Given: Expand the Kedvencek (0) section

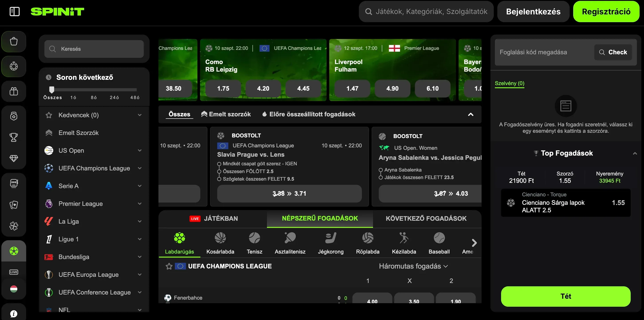Looking at the screenshot, I should coord(140,115).
